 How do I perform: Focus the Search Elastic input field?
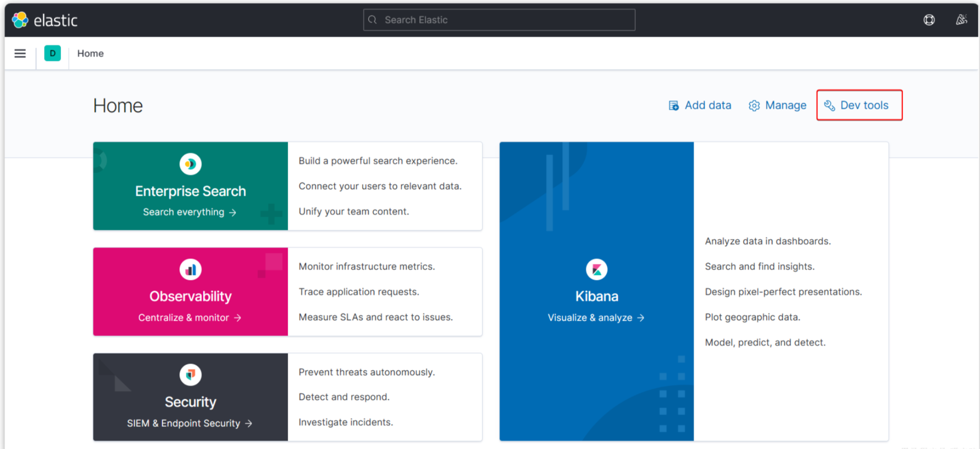pos(499,20)
